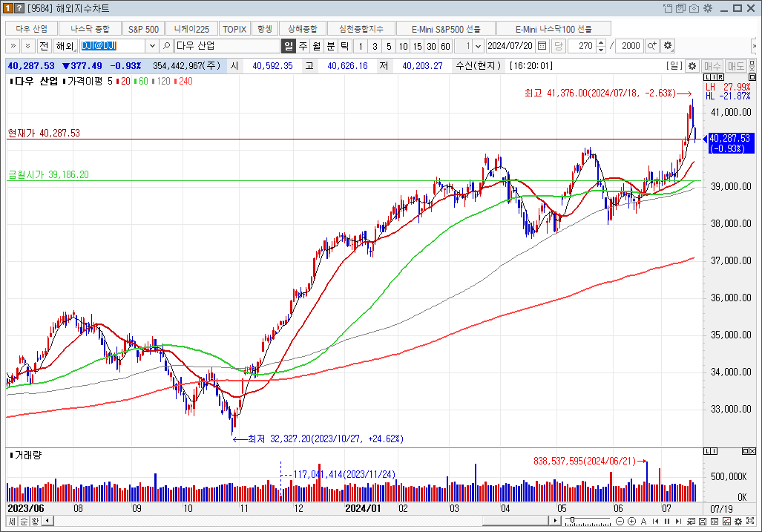
Task: Switch to 주 (weekly) period
Action: coord(303,46)
